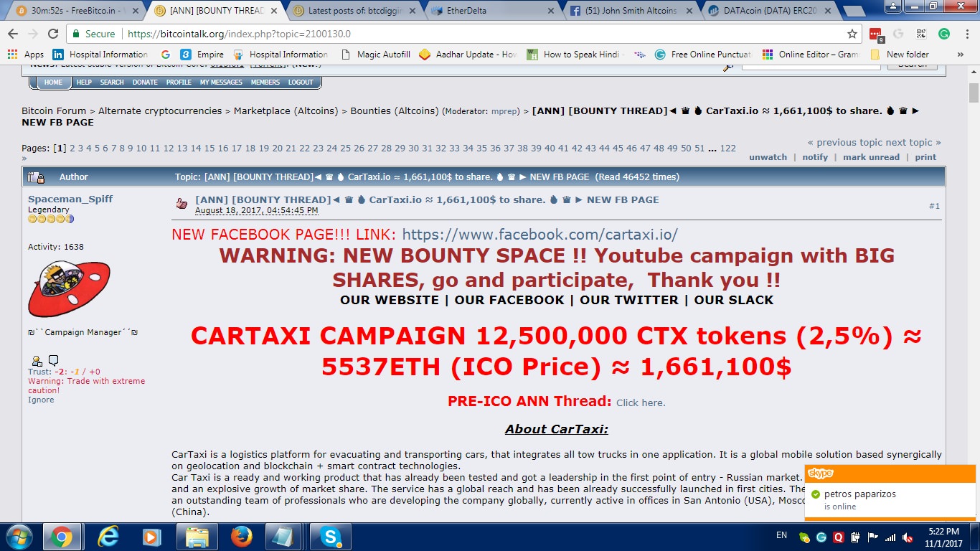
Task: Click the mark unread button
Action: [x=872, y=157]
